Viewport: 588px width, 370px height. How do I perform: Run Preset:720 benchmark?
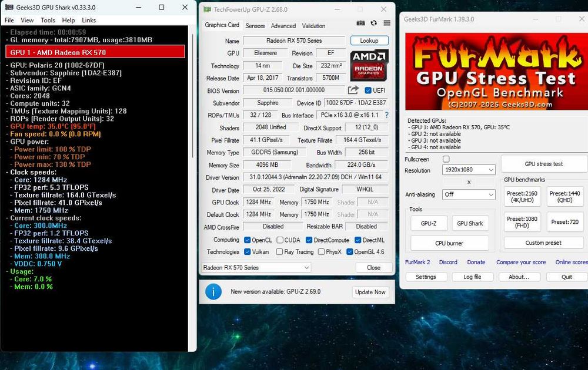(564, 222)
